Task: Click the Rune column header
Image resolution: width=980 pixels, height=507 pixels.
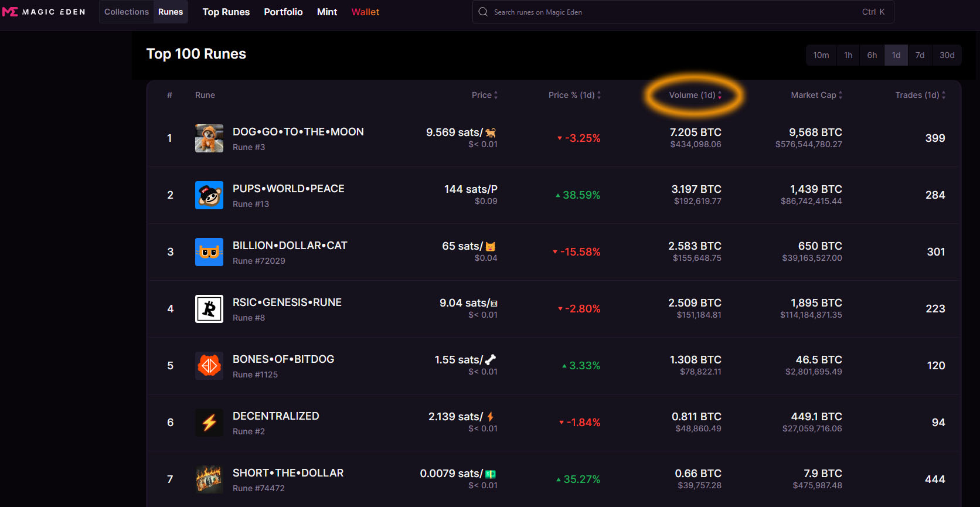Action: click(x=205, y=95)
